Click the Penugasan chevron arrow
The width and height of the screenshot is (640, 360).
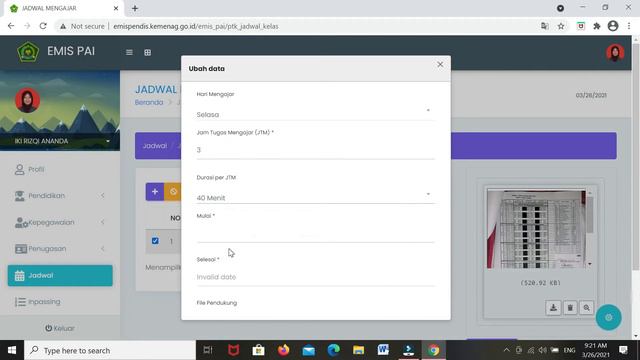(x=102, y=249)
